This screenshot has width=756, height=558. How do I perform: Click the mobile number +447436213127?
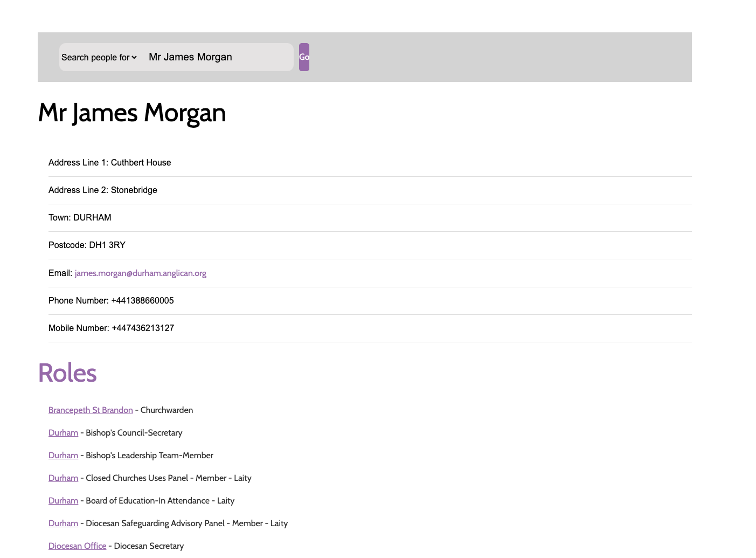click(143, 328)
